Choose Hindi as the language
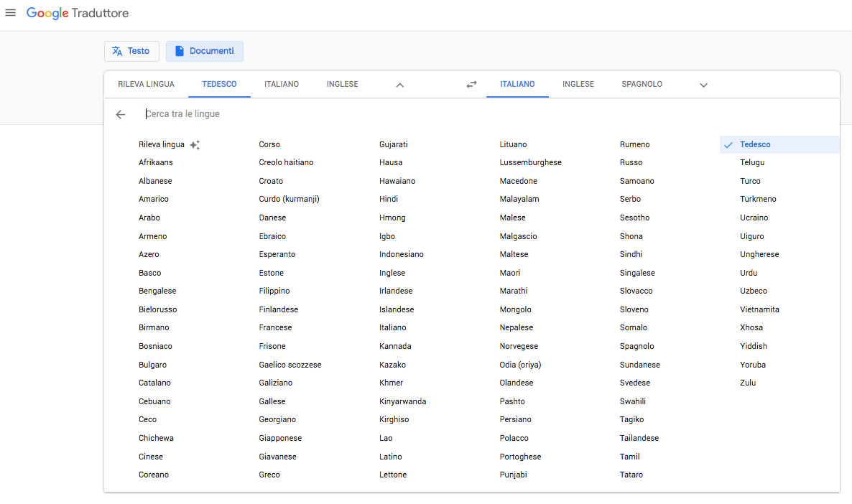The height and width of the screenshot is (504, 852). (x=388, y=200)
